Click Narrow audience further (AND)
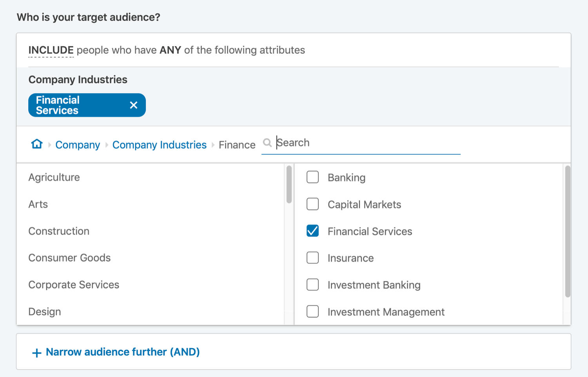This screenshot has height=377, width=588. tap(122, 352)
